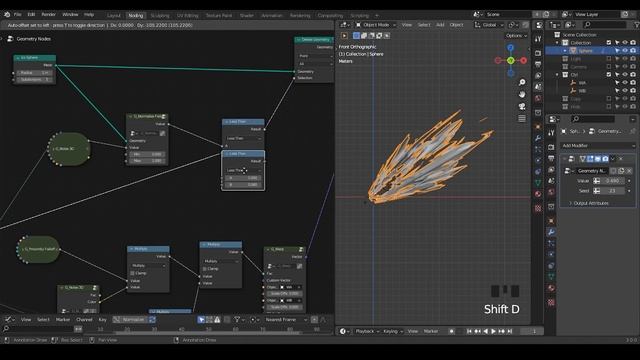Open the timeline Playback dropdown
This screenshot has height=360, width=640.
pos(366,331)
